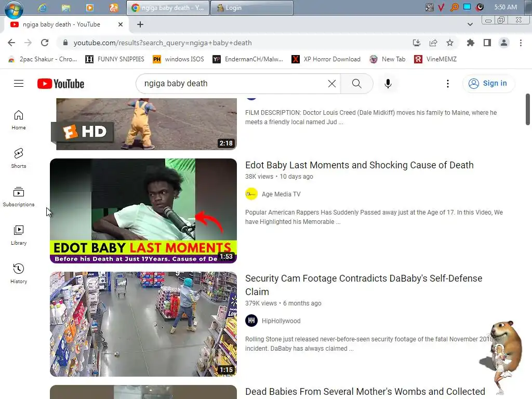
Task: Expand the tab search chevron
Action: pos(470,24)
